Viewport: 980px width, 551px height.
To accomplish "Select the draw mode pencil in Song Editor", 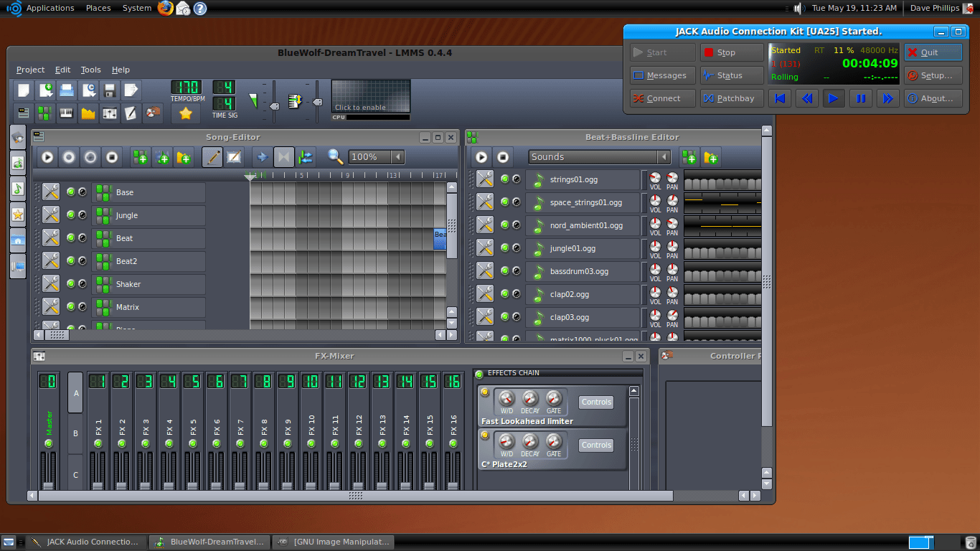I will pos(212,156).
